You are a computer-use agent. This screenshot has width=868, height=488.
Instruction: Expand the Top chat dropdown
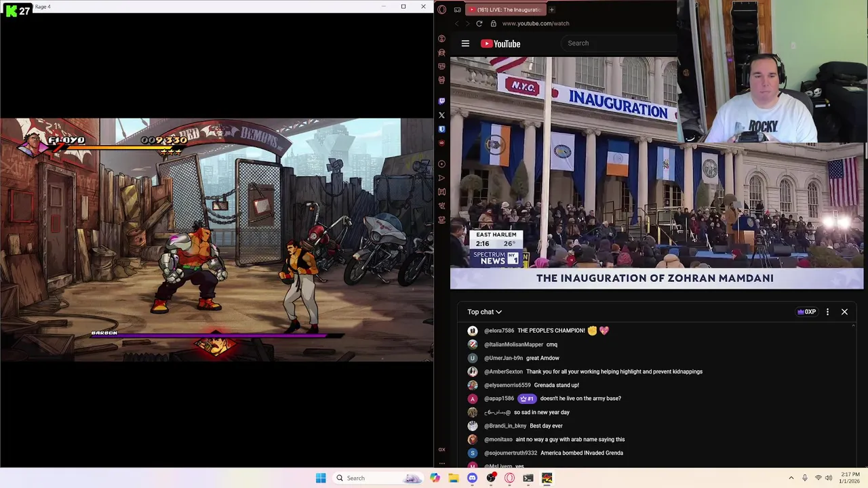484,312
